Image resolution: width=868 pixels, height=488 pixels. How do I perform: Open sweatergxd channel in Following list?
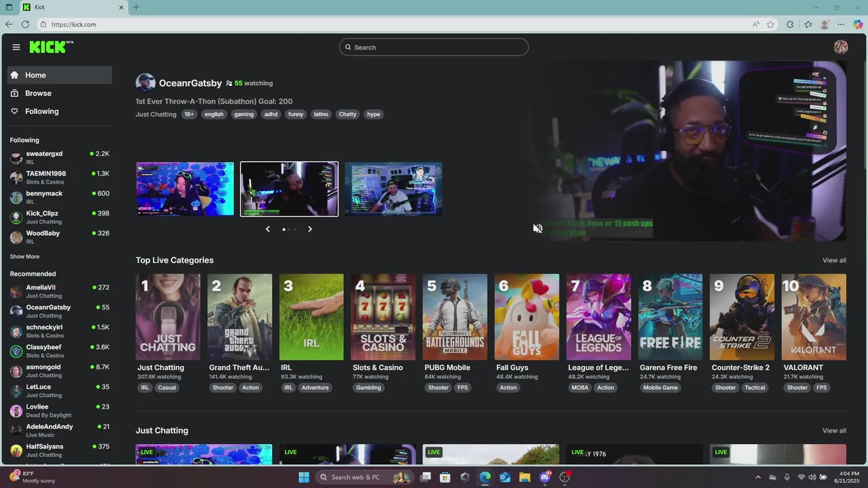(x=60, y=157)
